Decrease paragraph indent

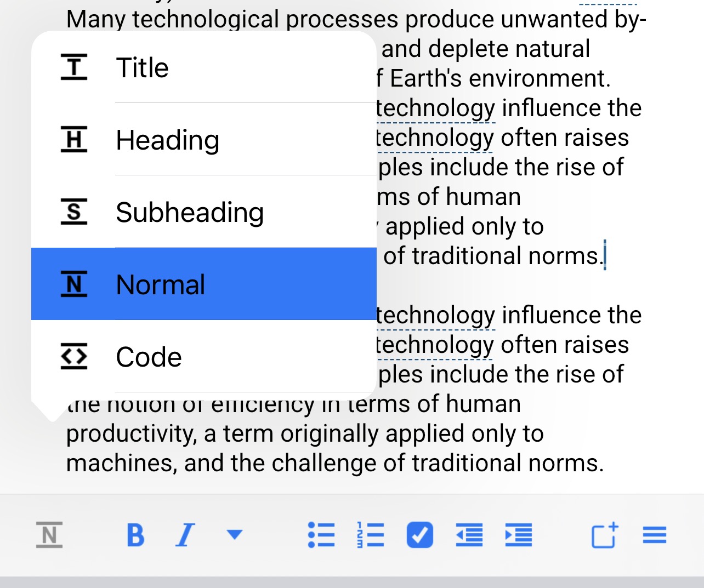pos(469,535)
